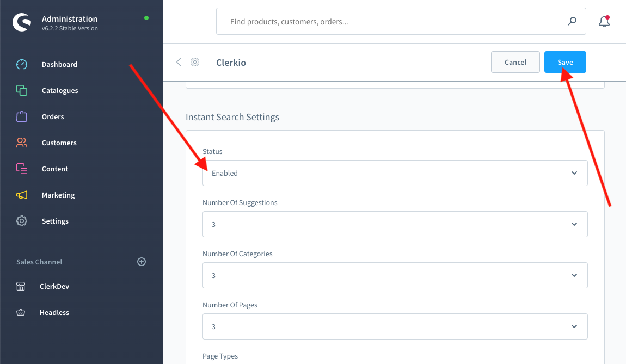Open the Dashboard gauge icon
The width and height of the screenshot is (626, 364).
[22, 64]
